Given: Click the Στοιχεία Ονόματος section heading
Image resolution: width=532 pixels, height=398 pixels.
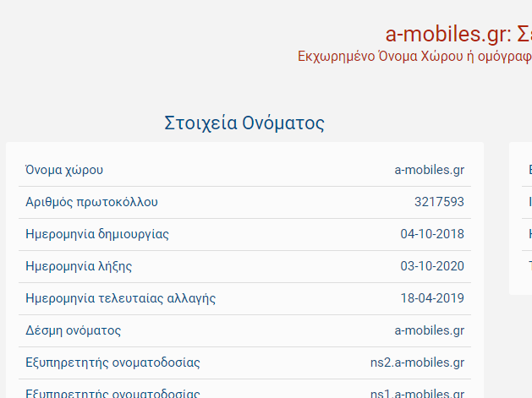Looking at the screenshot, I should pyautogui.click(x=244, y=123).
